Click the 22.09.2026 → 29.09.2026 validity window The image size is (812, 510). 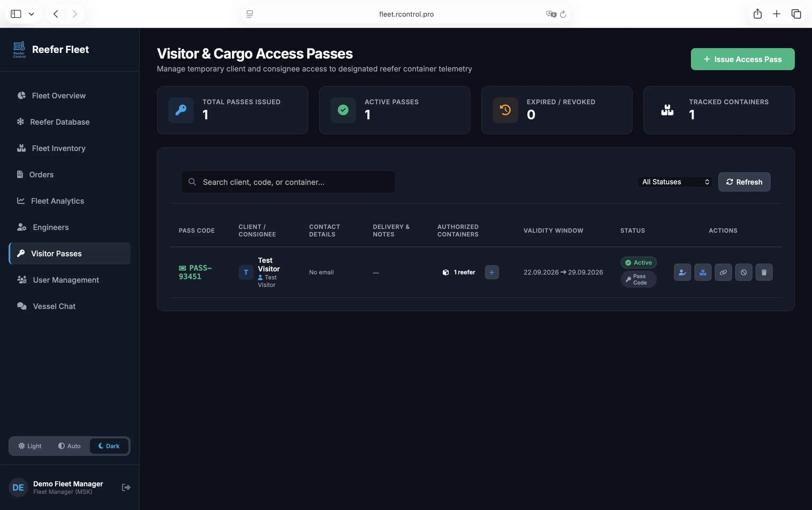pos(563,272)
